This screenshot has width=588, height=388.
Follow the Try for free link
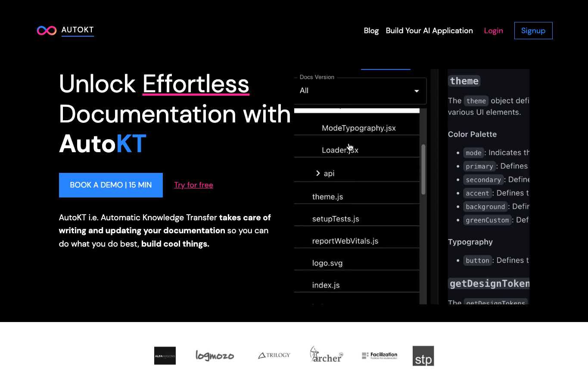193,185
